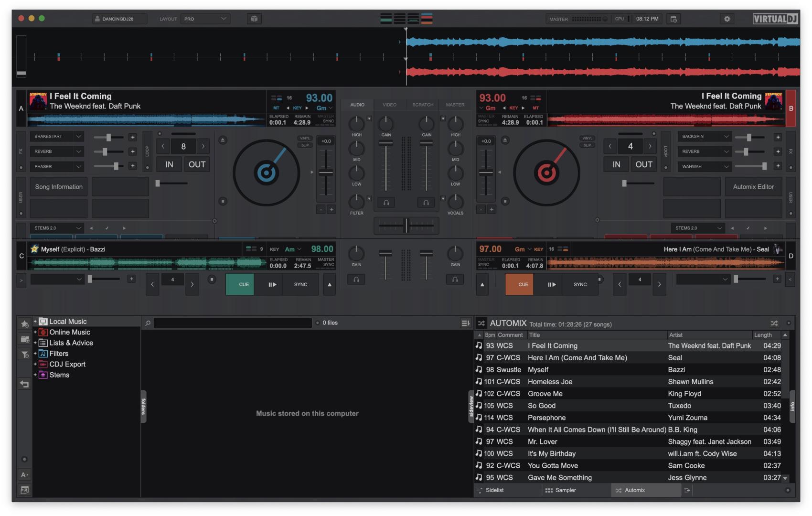
Task: Open WAHWAH effect dropdown on deck B
Action: point(705,167)
